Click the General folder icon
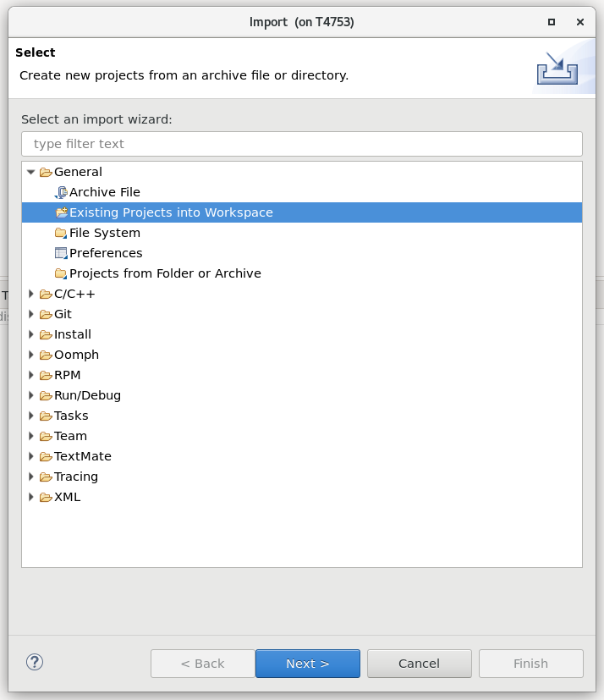 pyautogui.click(x=46, y=172)
